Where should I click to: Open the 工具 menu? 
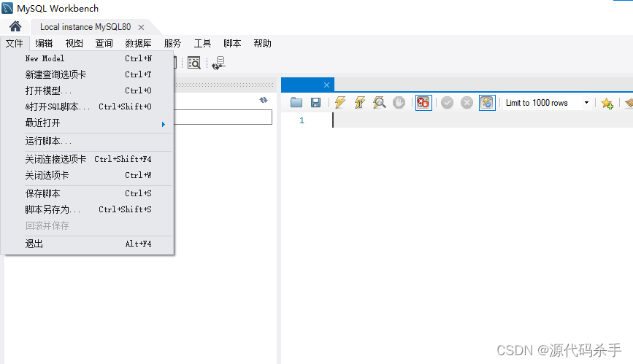coord(202,43)
